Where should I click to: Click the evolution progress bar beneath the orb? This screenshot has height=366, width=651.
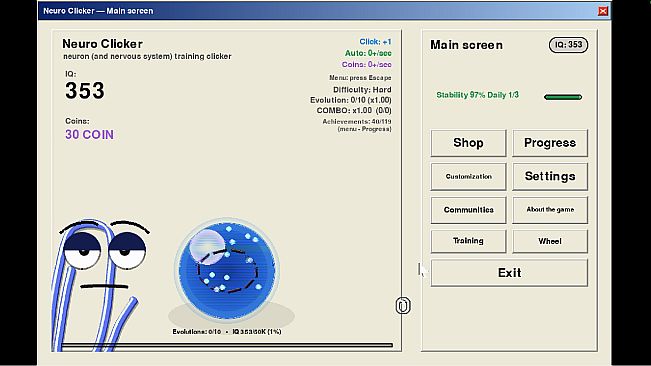pos(227,345)
